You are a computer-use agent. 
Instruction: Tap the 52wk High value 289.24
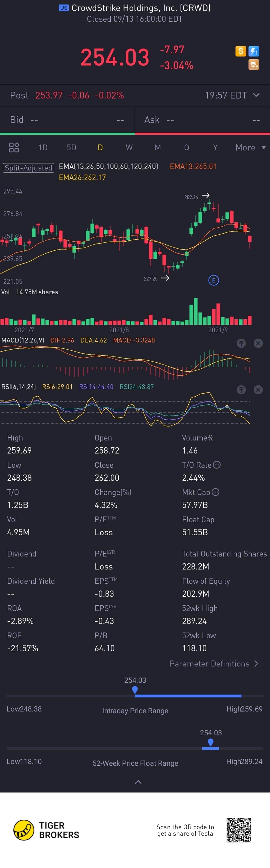(x=194, y=621)
